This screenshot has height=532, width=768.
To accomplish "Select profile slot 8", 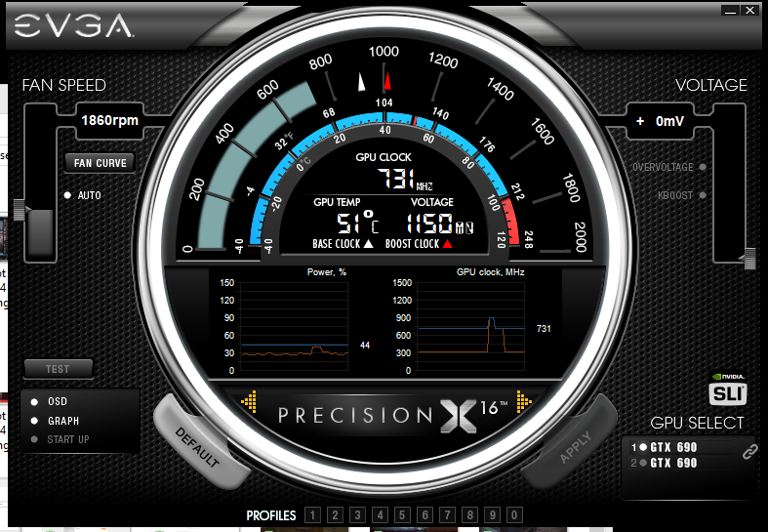I will tap(469, 514).
